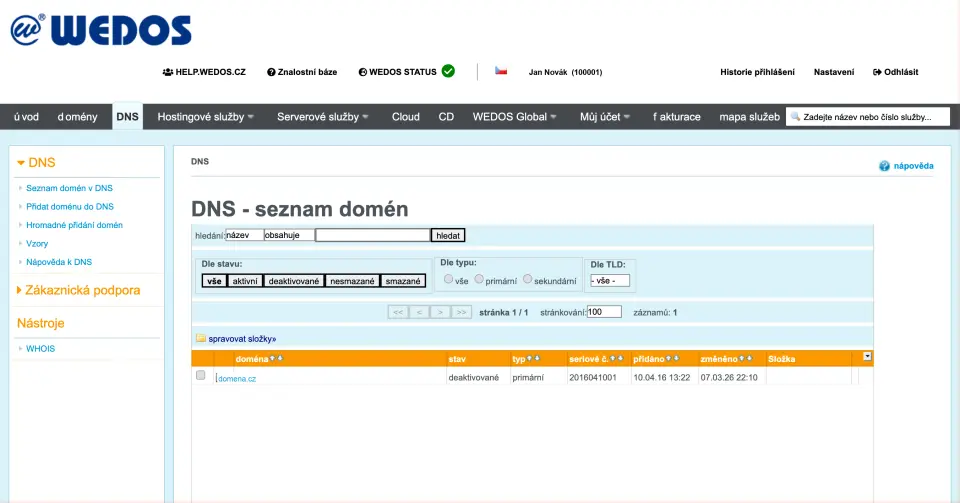Click the Czech flag language icon

(501, 71)
